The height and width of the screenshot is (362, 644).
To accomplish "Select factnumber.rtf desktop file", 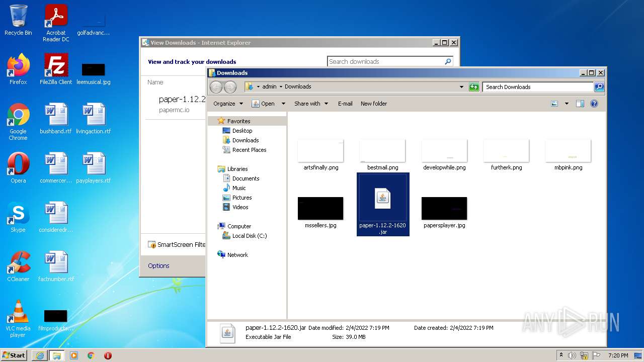I will [x=56, y=266].
